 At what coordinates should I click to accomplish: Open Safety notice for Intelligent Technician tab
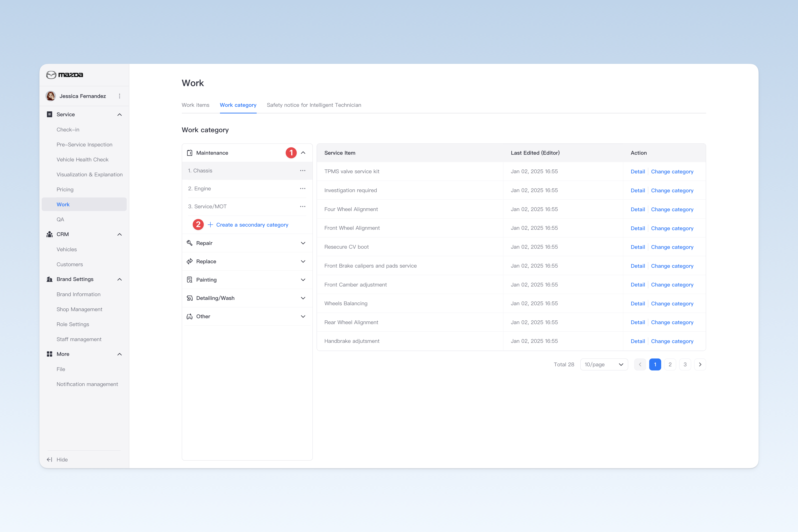point(314,105)
